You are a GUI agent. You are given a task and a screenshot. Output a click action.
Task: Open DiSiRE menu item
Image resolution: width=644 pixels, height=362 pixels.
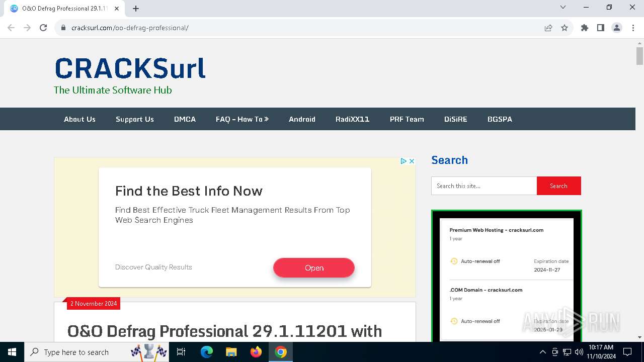pos(456,119)
